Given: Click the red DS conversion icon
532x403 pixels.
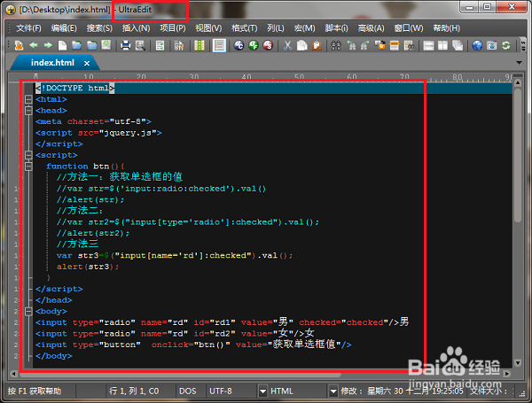Looking at the screenshot, I should (x=268, y=45).
